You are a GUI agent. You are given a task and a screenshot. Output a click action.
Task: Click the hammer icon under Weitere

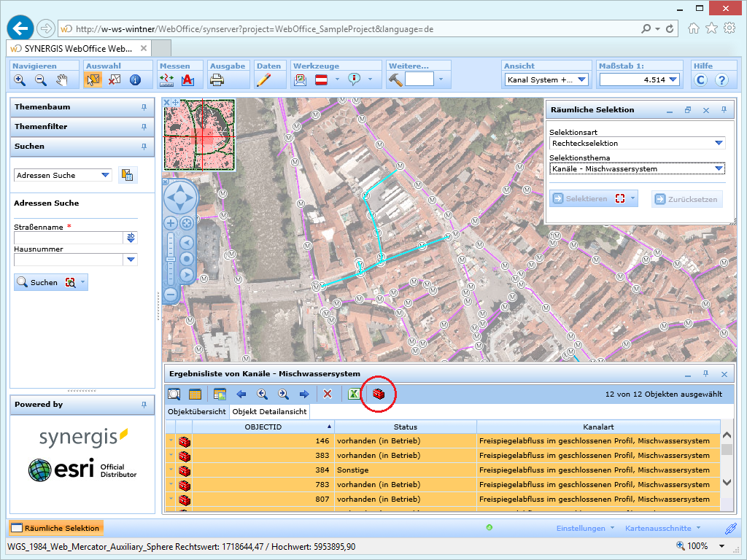[395, 79]
